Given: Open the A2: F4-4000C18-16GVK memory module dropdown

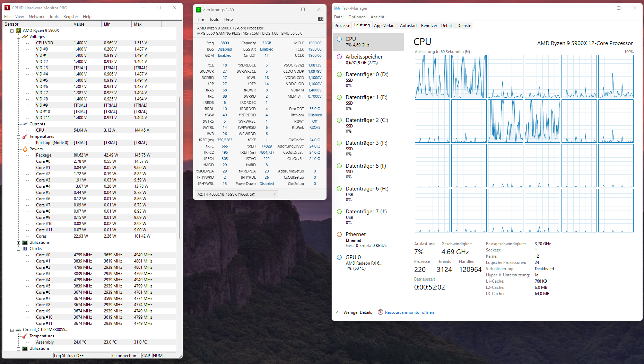Looking at the screenshot, I should click(x=236, y=194).
